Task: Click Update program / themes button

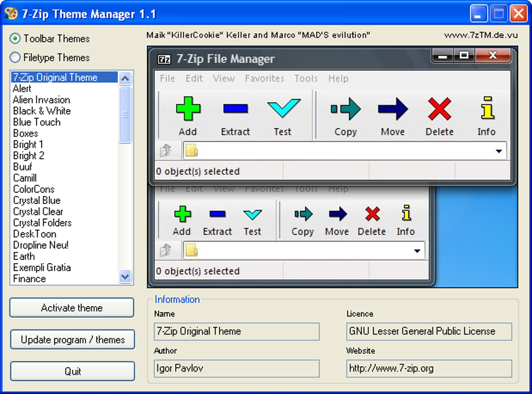Action: coord(72,339)
